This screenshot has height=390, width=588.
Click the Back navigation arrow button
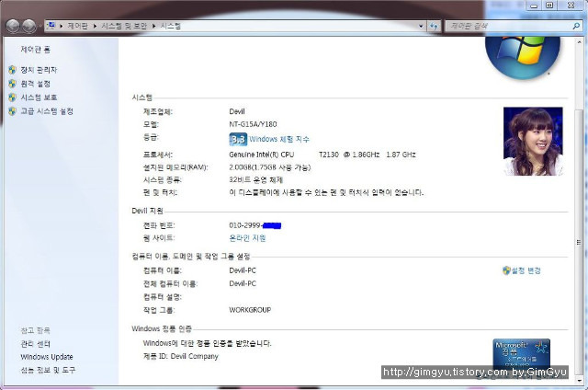13,26
